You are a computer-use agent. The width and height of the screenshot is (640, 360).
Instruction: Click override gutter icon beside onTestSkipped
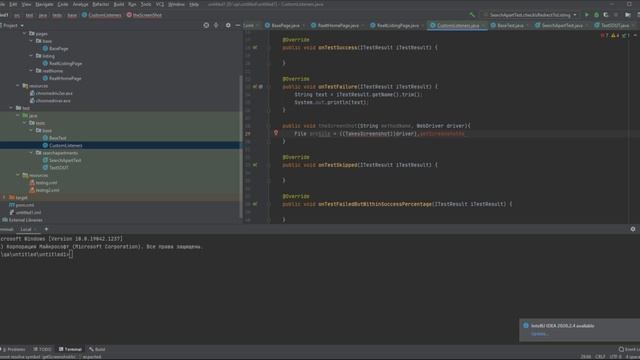pyautogui.click(x=255, y=165)
